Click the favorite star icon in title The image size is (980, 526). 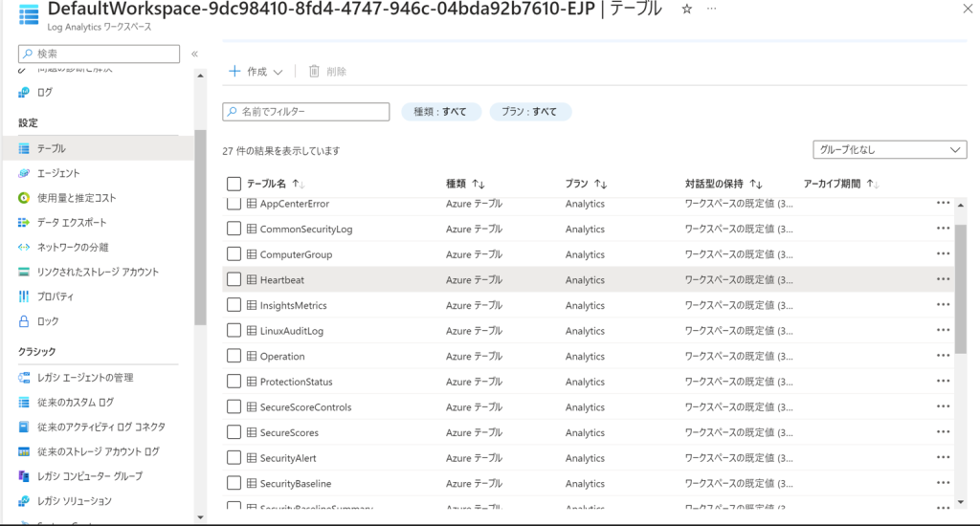pyautogui.click(x=687, y=9)
